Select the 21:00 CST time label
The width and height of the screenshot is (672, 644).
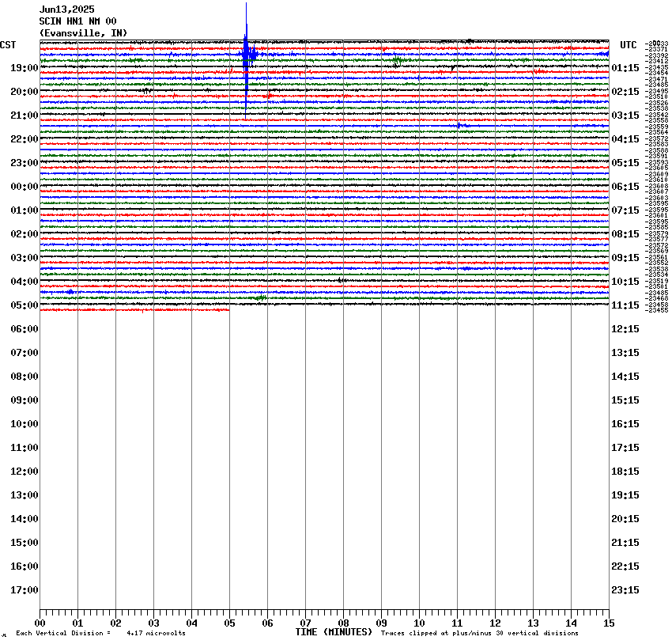(x=25, y=116)
